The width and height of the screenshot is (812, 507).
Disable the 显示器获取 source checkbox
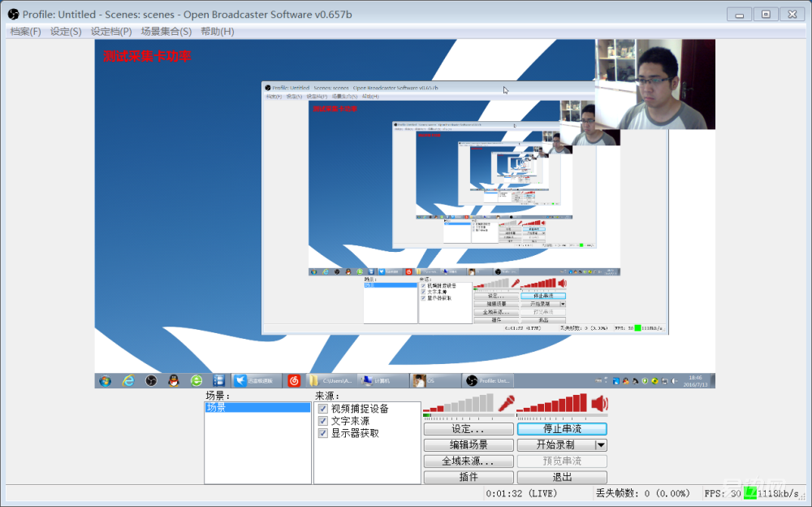(323, 433)
